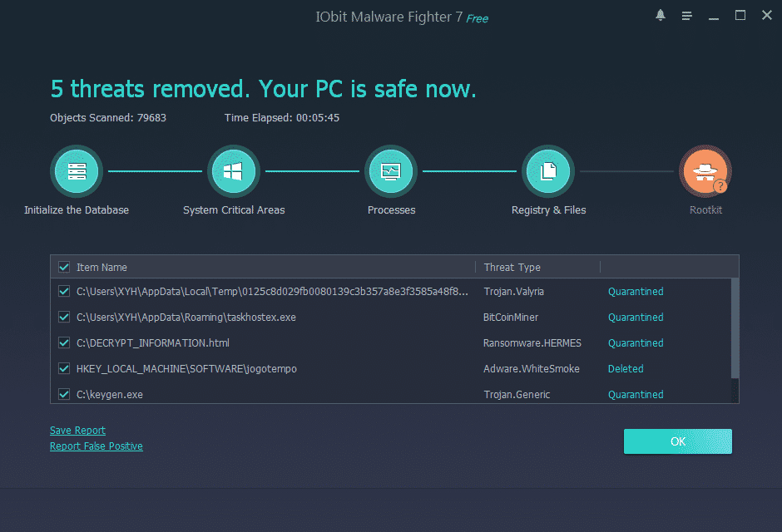Viewport: 782px width, 532px height.
Task: Click the Report False Positive link
Action: [x=97, y=446]
